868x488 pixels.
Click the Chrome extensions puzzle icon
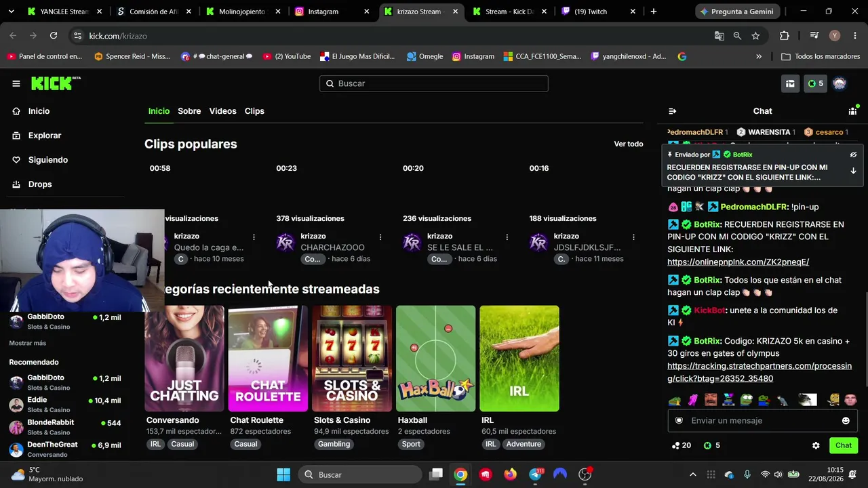click(x=785, y=36)
